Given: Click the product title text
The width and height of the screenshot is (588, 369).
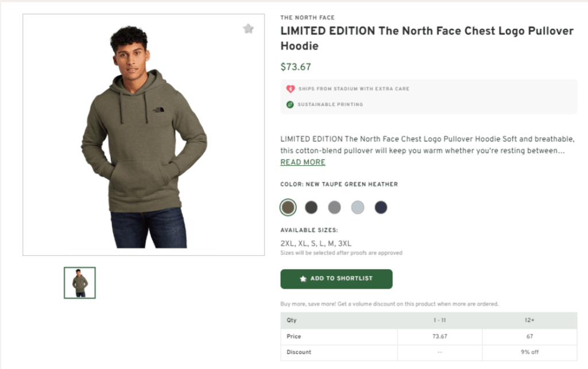Looking at the screenshot, I should tap(427, 38).
